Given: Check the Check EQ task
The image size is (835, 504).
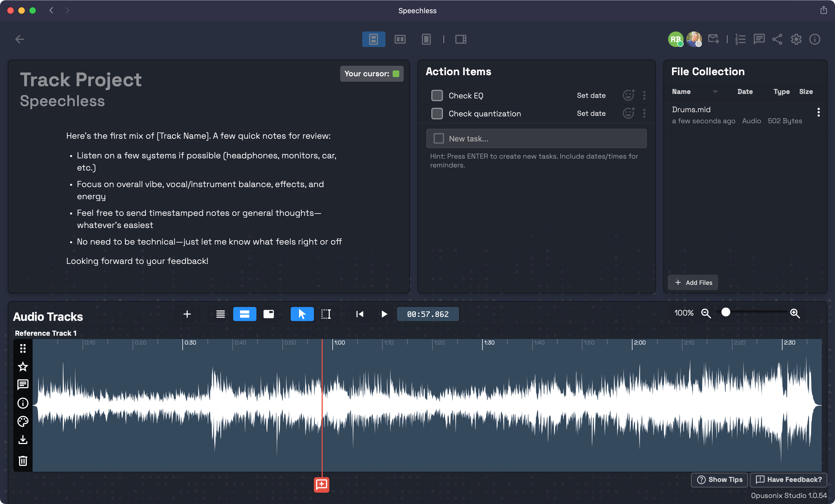Looking at the screenshot, I should click(437, 96).
